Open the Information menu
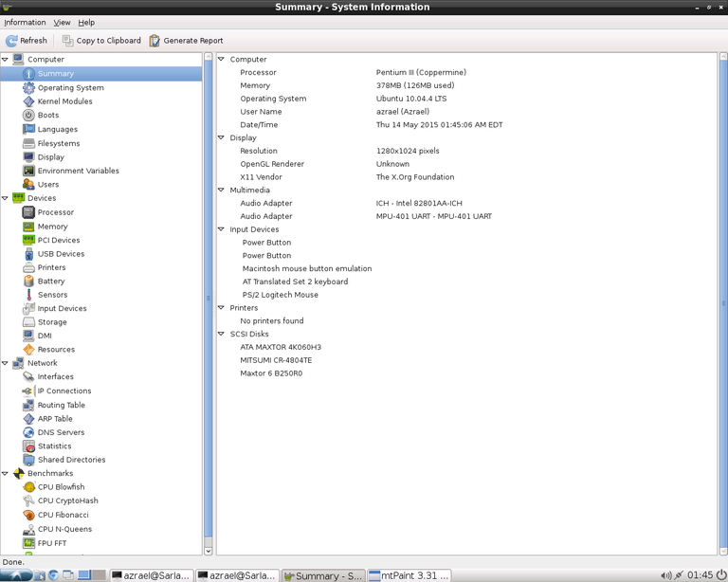Viewport: 728px width, 582px height. (25, 23)
